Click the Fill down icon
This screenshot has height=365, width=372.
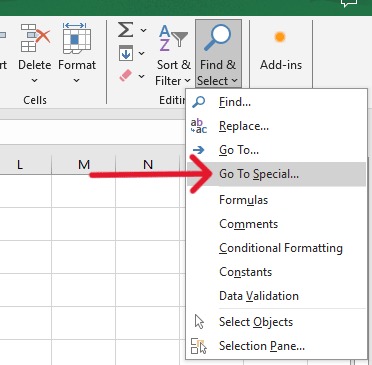pyautogui.click(x=126, y=53)
